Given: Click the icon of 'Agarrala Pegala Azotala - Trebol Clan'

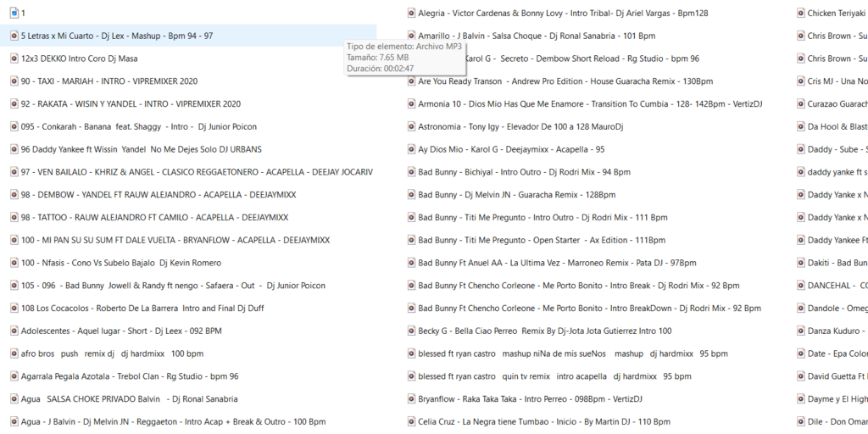Looking at the screenshot, I should pyautogui.click(x=14, y=376).
